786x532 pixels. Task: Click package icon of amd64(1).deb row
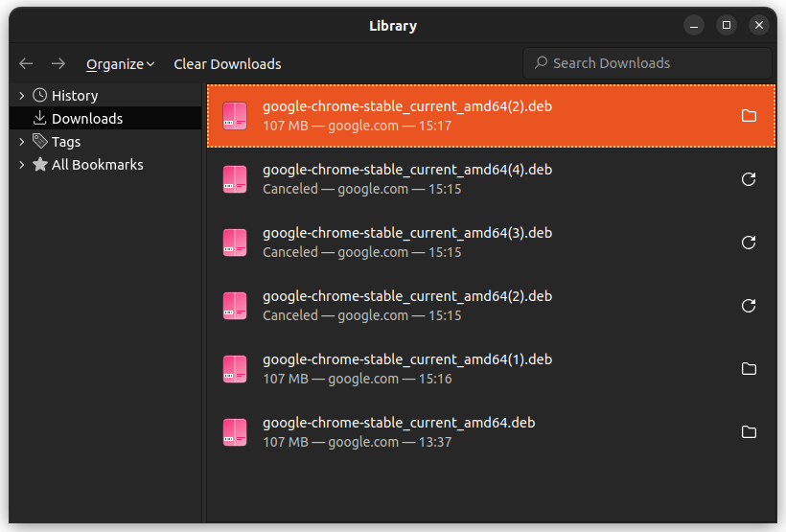coord(235,368)
